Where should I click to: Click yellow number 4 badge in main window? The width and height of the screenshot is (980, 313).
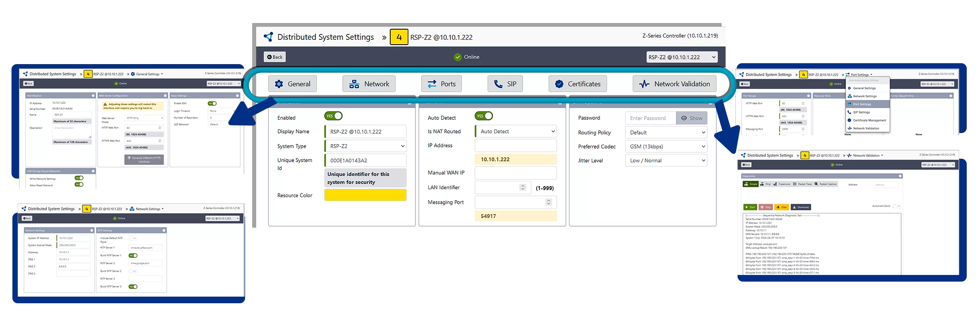[399, 37]
